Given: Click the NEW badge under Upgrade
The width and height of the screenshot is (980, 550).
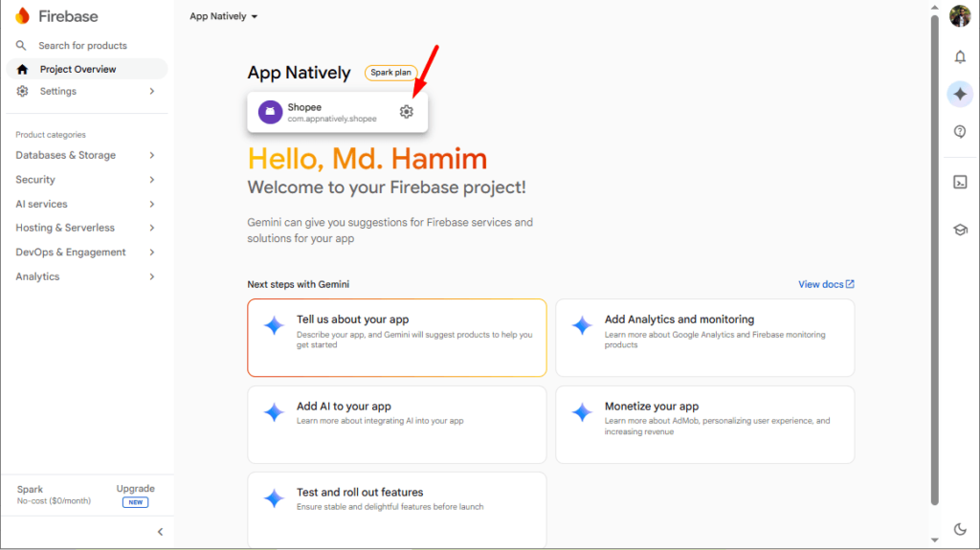Looking at the screenshot, I should click(136, 502).
